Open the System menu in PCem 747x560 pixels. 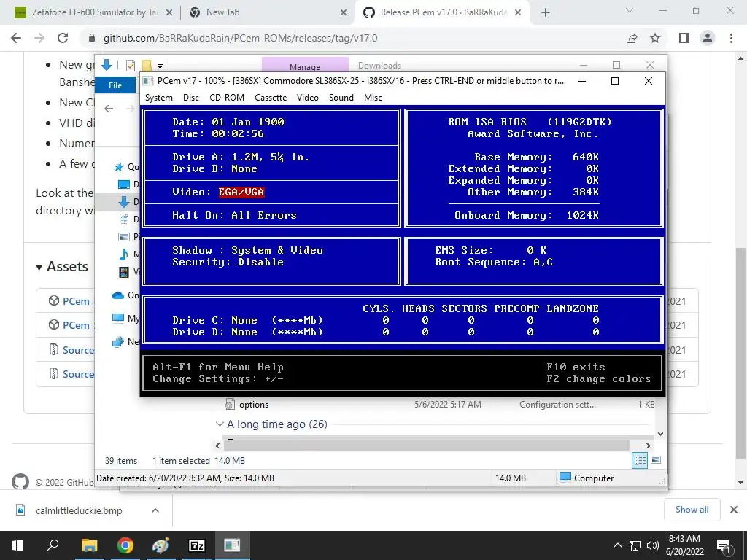[158, 98]
